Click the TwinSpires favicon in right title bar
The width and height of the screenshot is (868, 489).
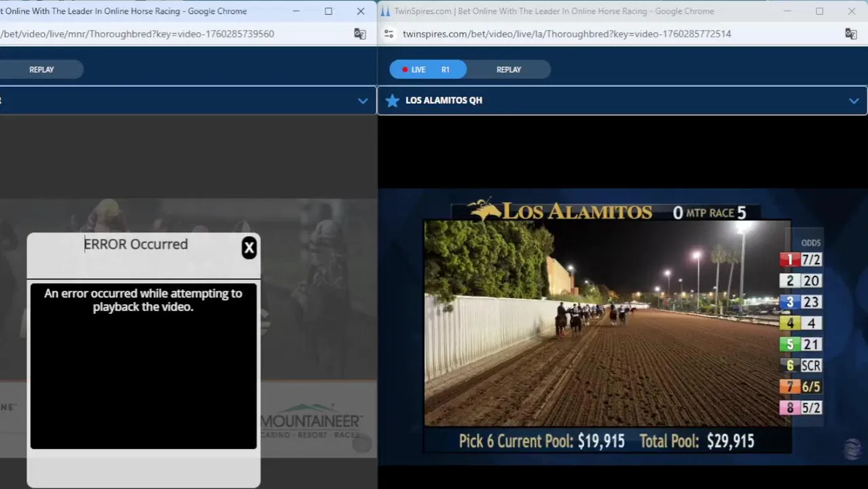coord(385,11)
